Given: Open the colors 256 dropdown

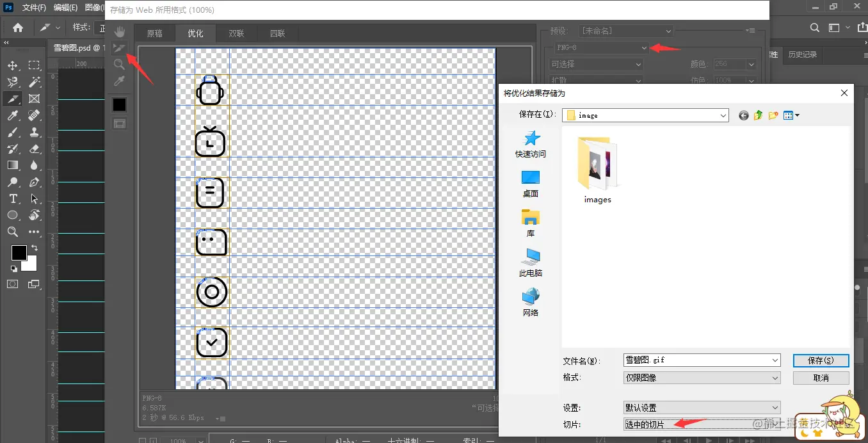Looking at the screenshot, I should (x=734, y=64).
